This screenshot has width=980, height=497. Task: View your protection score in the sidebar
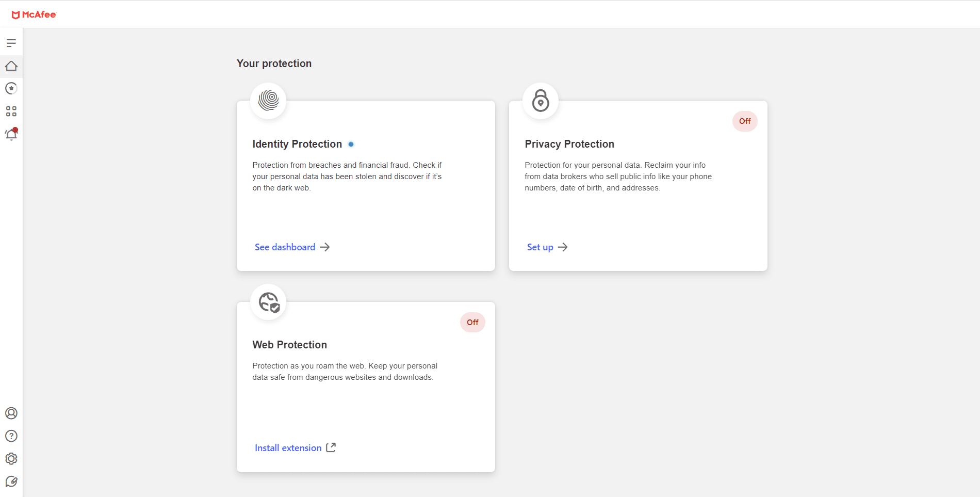click(x=11, y=88)
